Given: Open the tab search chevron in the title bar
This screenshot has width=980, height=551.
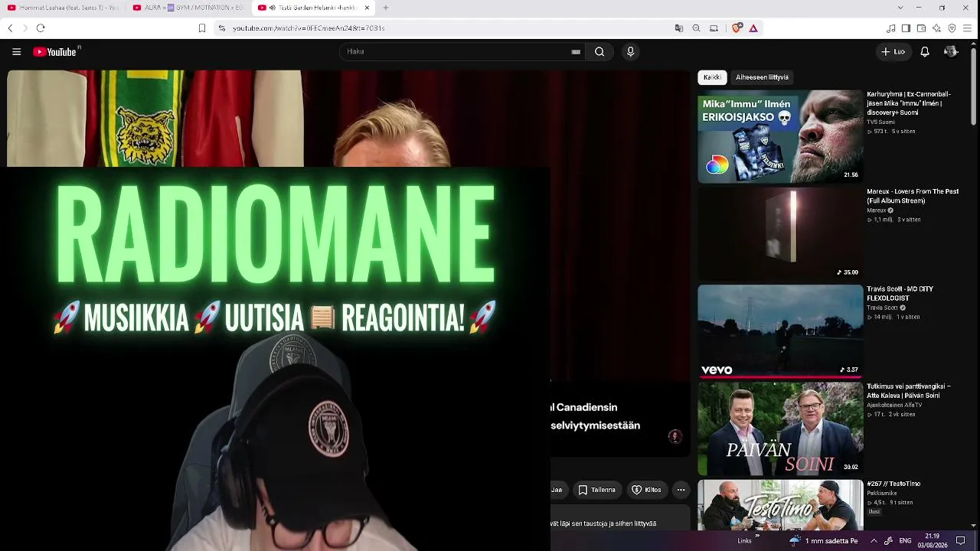Looking at the screenshot, I should tap(900, 8).
